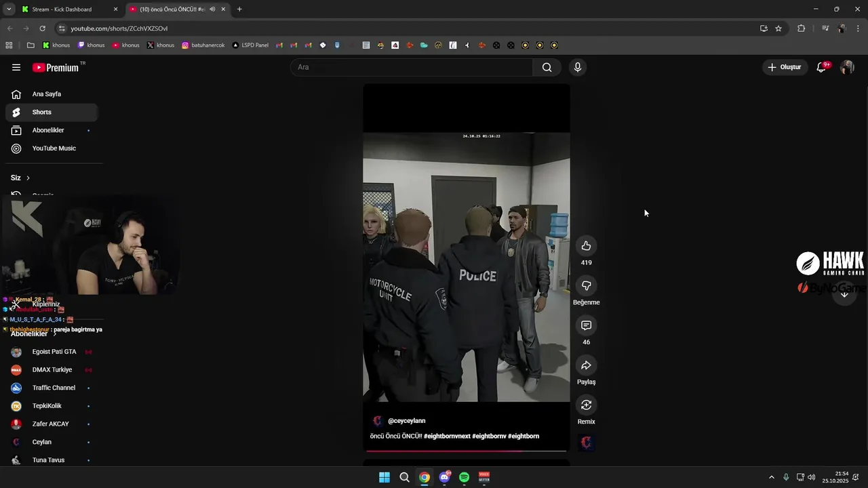Like the short with thumbs-up

pyautogui.click(x=586, y=246)
